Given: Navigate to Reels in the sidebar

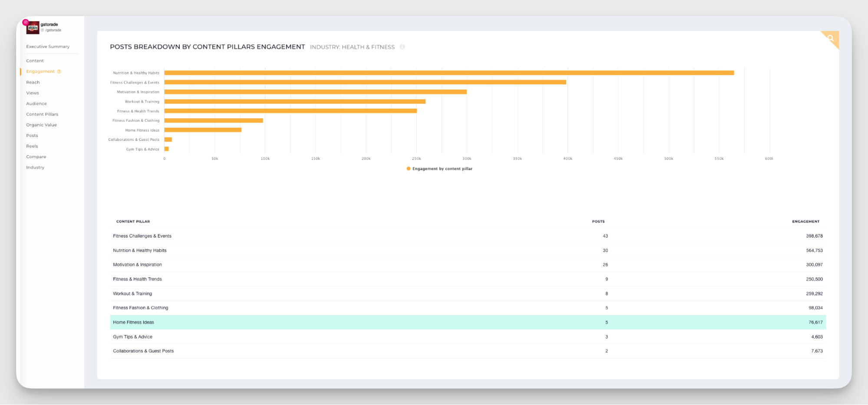Looking at the screenshot, I should 32,146.
